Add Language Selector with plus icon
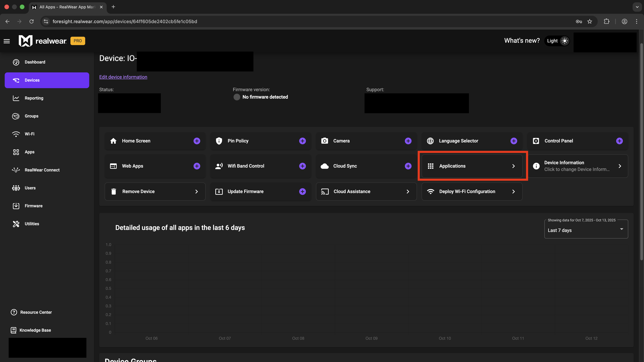The height and width of the screenshot is (362, 644). click(514, 141)
